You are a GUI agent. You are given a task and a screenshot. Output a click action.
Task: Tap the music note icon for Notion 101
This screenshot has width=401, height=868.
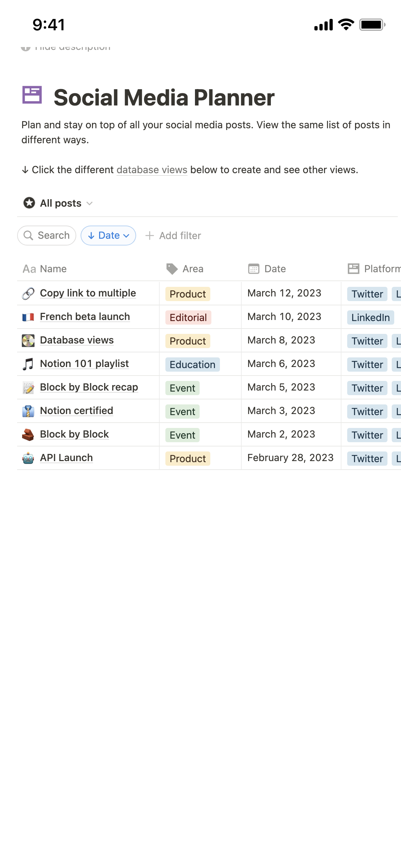tap(28, 364)
